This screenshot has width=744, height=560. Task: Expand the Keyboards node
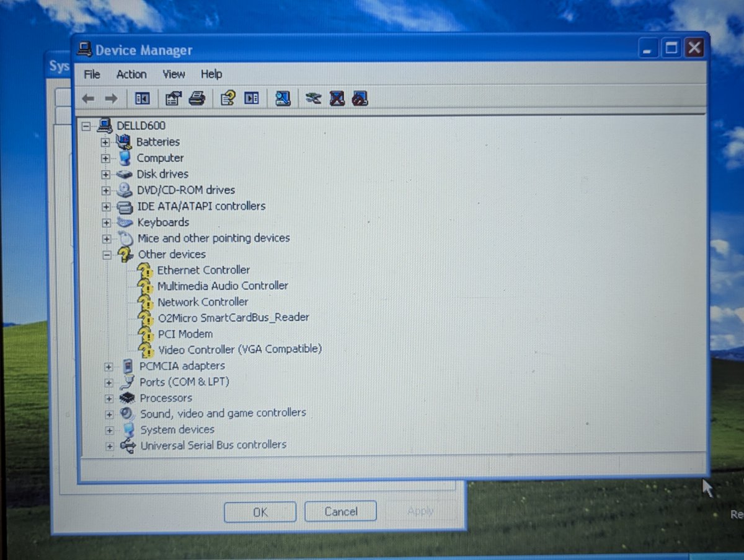pyautogui.click(x=107, y=222)
